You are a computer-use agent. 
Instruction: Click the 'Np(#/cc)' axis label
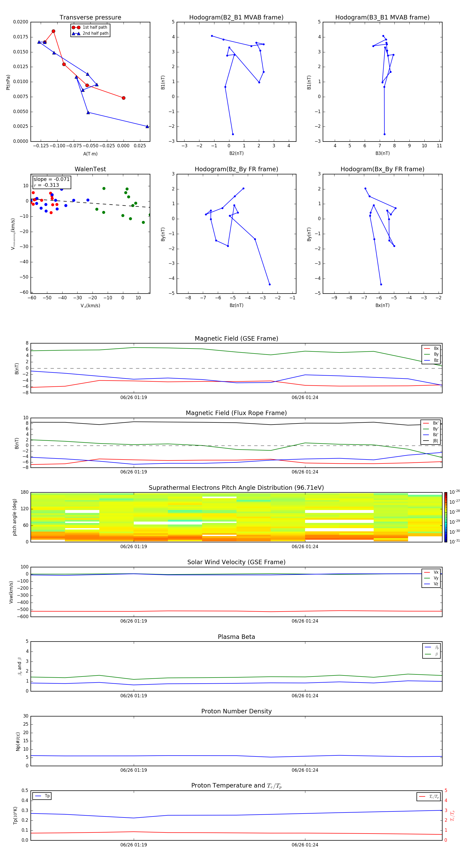tap(18, 741)
